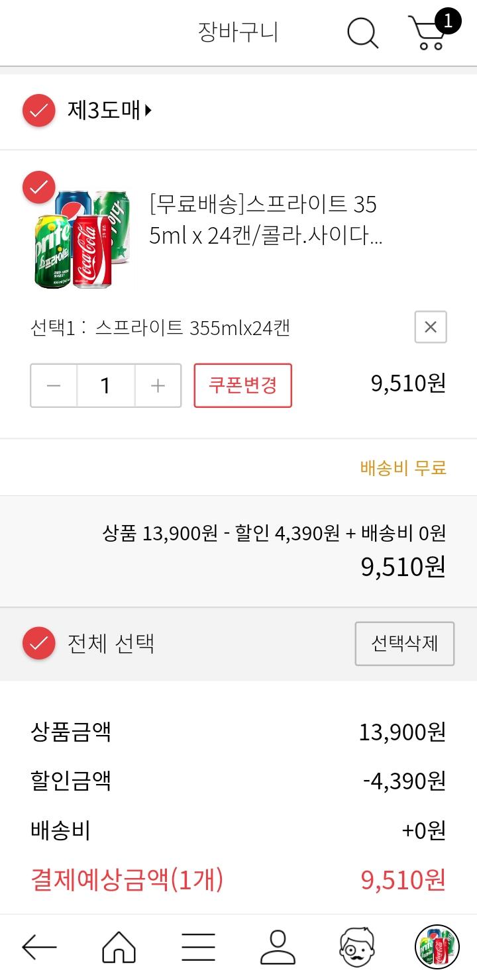The image size is (477, 980).
Task: Tap the mustache face icon
Action: click(357, 947)
